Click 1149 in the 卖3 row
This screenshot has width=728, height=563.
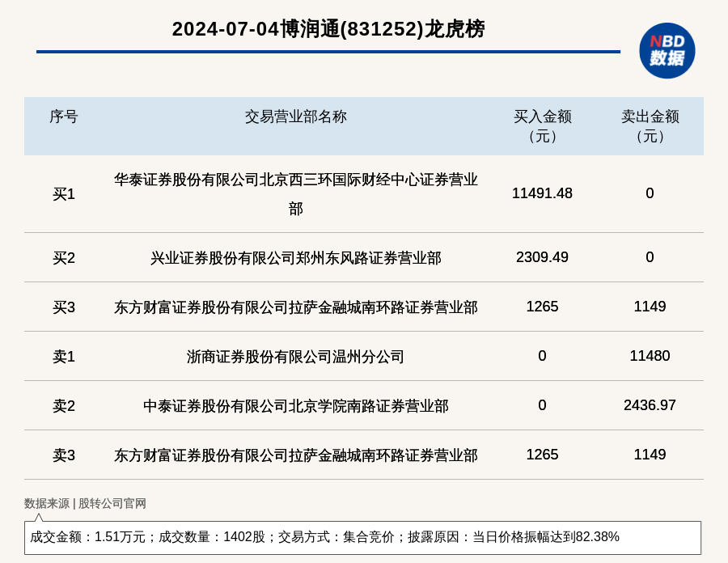[x=650, y=455]
